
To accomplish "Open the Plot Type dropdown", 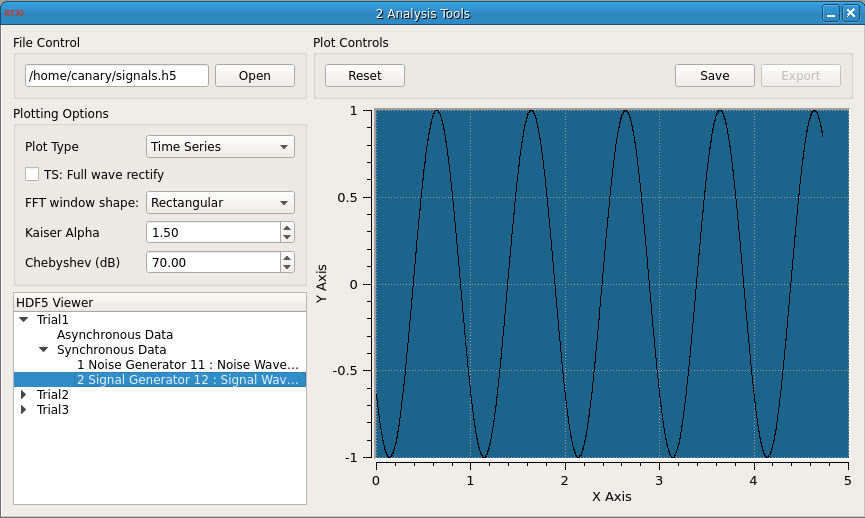I will [220, 147].
